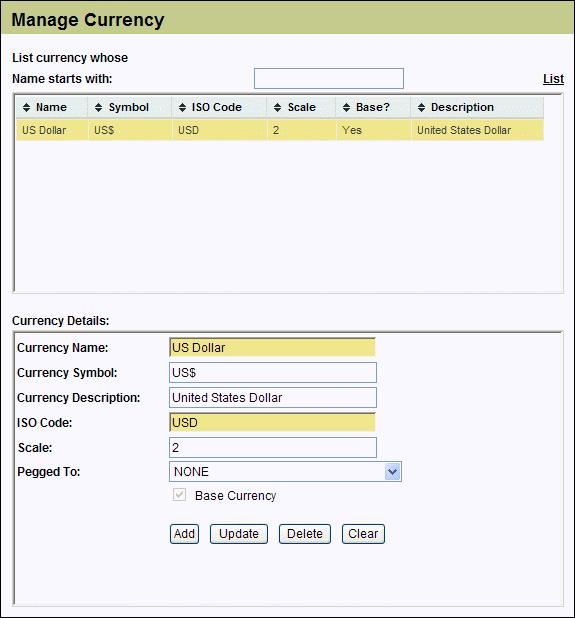Click into the Currency Name field
The height and width of the screenshot is (618, 575).
pos(272,347)
